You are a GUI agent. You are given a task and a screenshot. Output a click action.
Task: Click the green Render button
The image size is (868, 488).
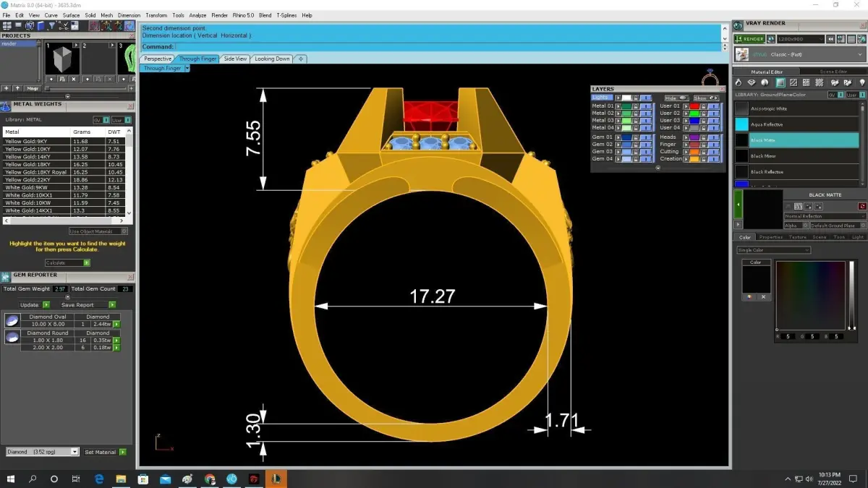click(x=749, y=39)
